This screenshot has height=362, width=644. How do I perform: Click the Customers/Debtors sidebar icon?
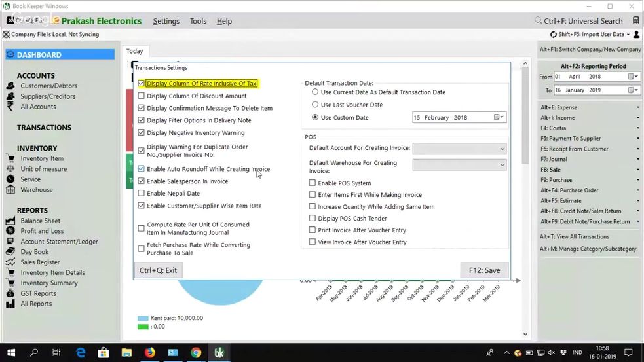coord(10,86)
